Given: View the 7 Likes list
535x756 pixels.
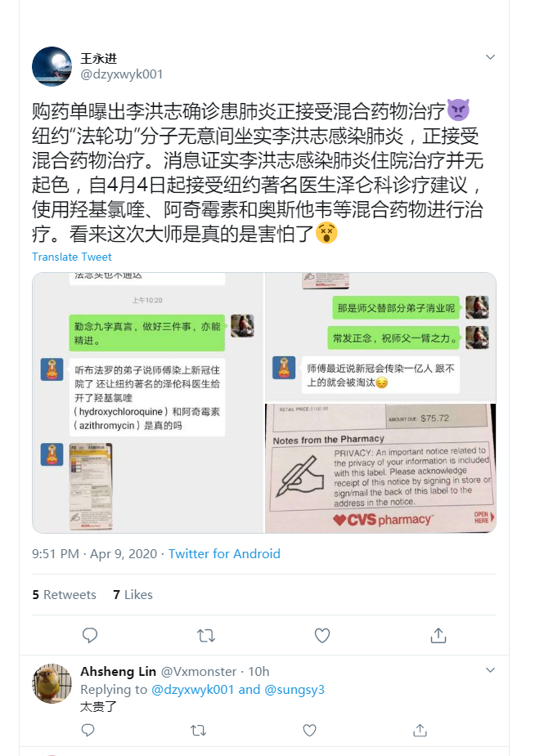Looking at the screenshot, I should click(x=133, y=594).
